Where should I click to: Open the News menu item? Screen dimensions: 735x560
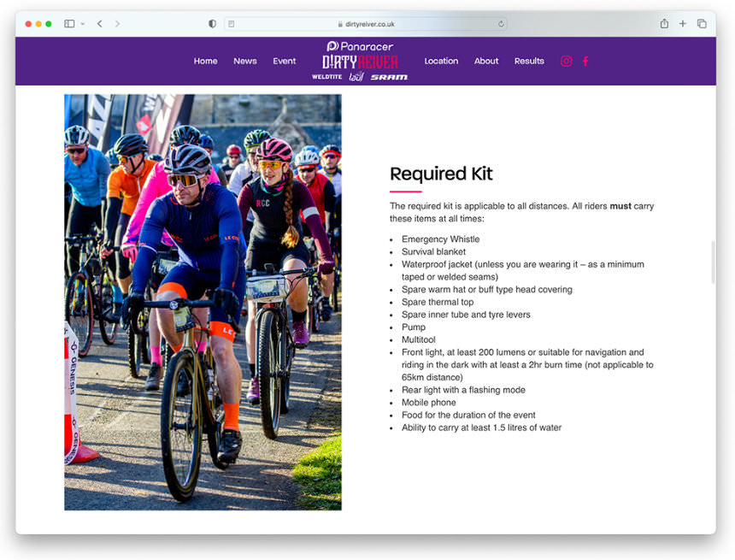tap(245, 61)
